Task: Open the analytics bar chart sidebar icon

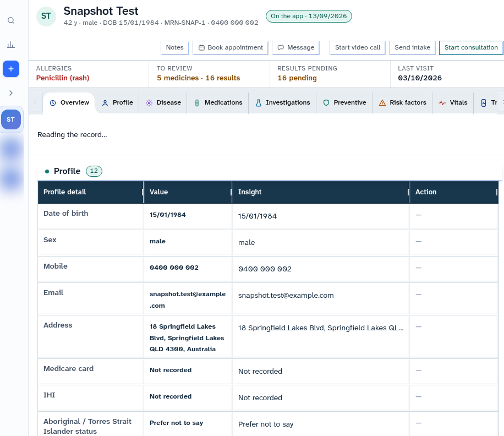Action: pyautogui.click(x=11, y=45)
